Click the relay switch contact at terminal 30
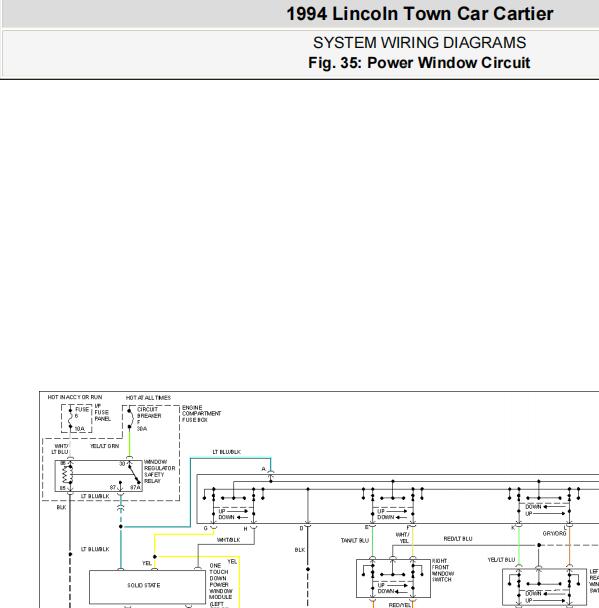Image resolution: width=599 pixels, height=608 pixels. (x=134, y=473)
